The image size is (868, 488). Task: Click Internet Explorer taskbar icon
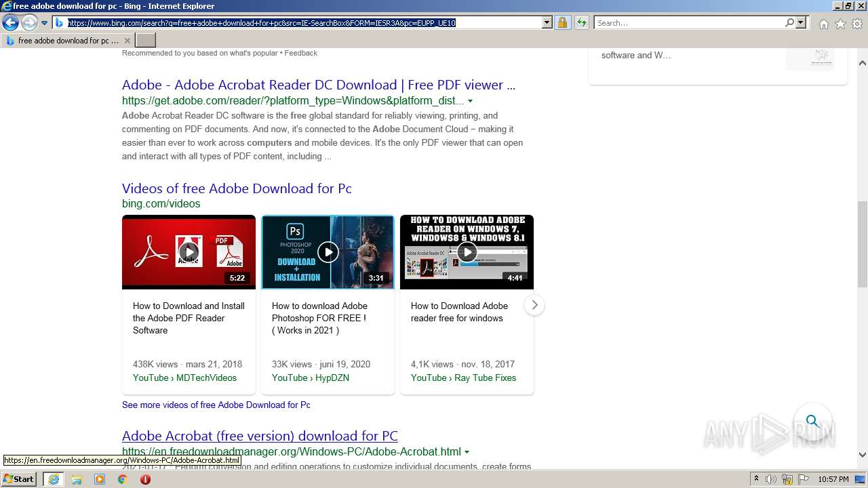[x=53, y=479]
